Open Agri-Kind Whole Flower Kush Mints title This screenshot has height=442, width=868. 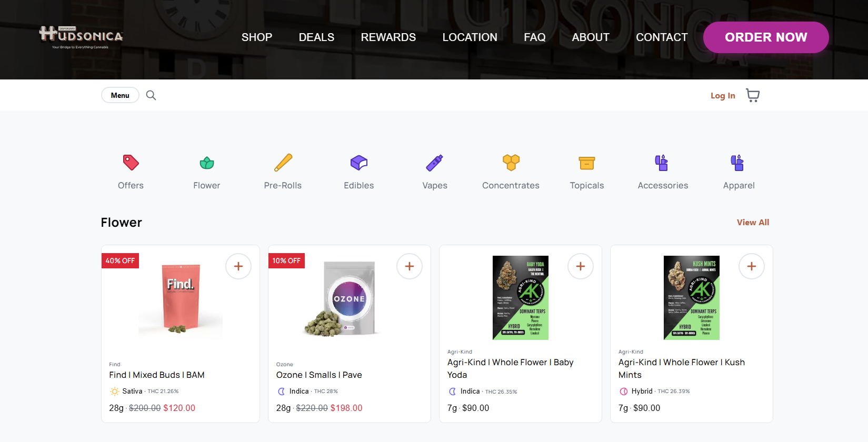tap(682, 368)
